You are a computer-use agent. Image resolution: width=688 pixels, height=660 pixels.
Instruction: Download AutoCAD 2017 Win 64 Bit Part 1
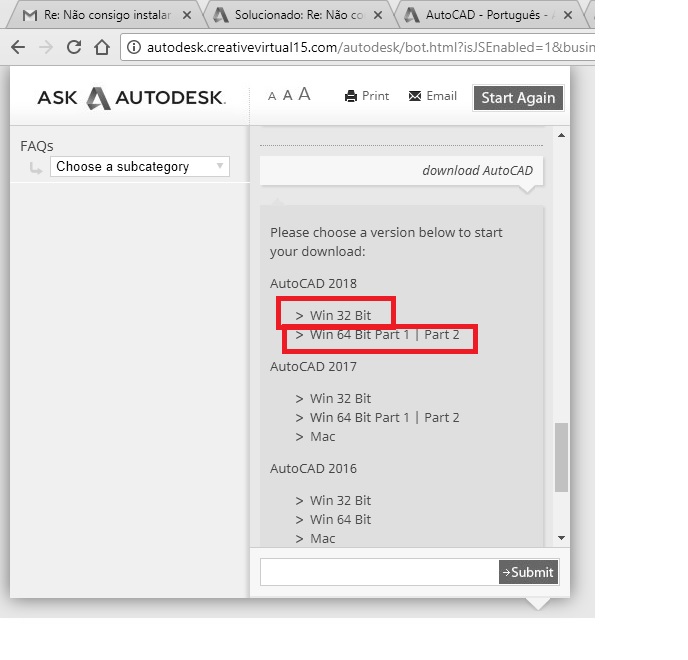click(359, 417)
